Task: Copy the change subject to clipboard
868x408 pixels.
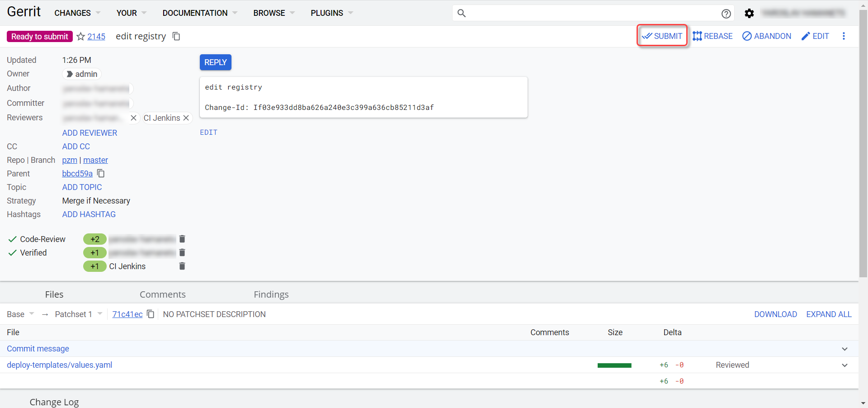Action: [x=176, y=36]
